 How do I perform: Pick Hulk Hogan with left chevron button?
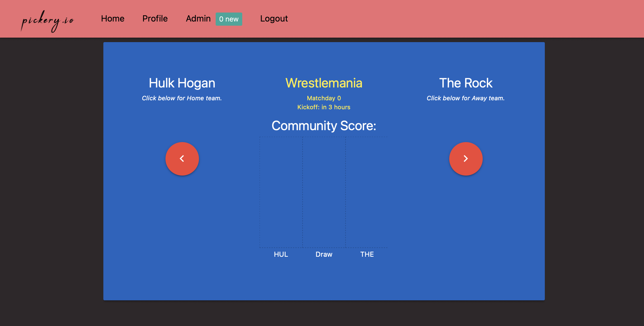tap(182, 159)
